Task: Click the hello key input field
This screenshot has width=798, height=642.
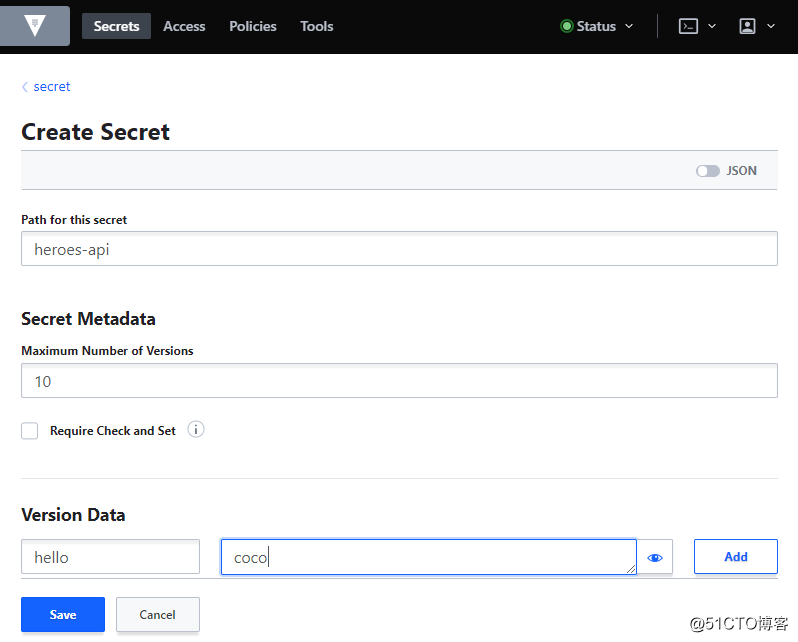Action: [x=110, y=556]
